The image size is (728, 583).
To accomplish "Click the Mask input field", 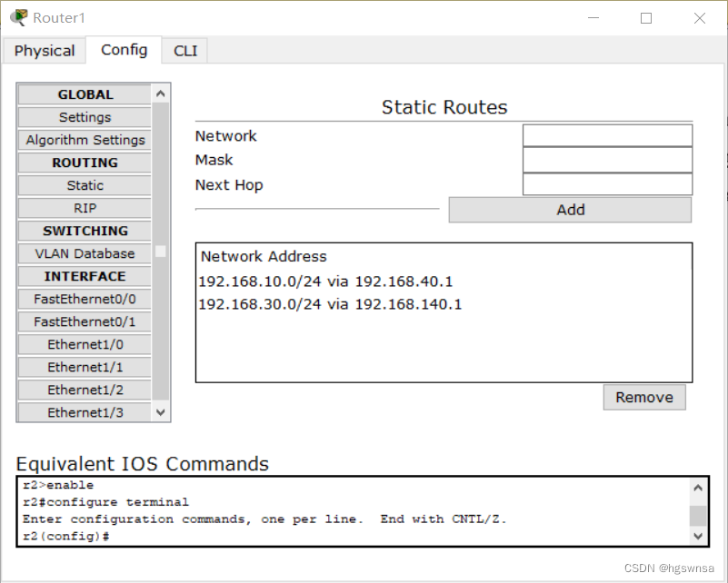I will 607,160.
